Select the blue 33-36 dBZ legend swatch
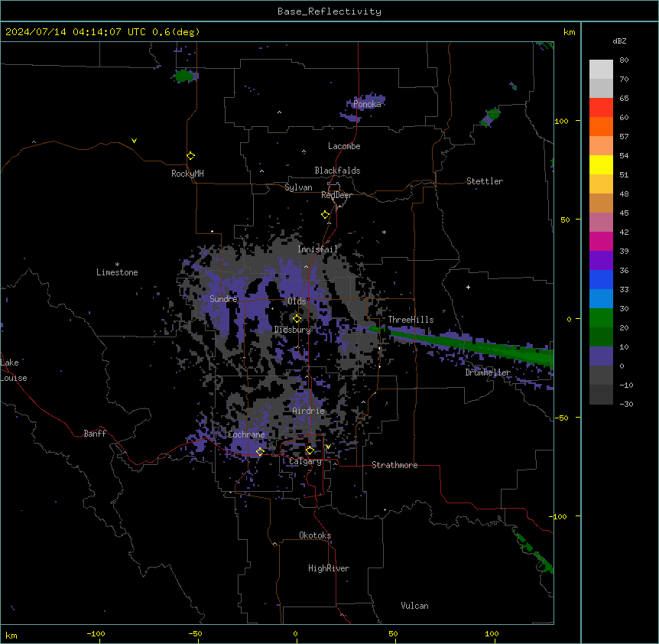Screen dimensions: 659x644 601,279
